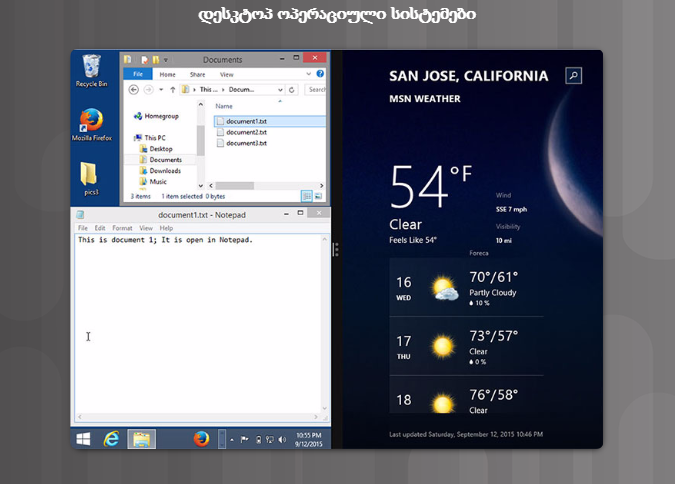Select the pics3 folder on desktop
This screenshot has width=675, height=484.
click(x=91, y=175)
